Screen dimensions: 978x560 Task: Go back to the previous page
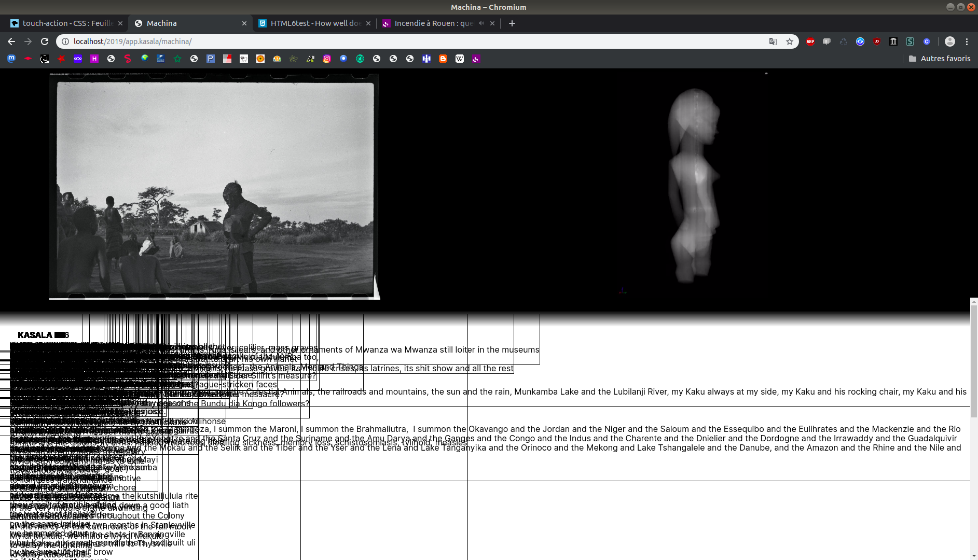click(x=11, y=41)
